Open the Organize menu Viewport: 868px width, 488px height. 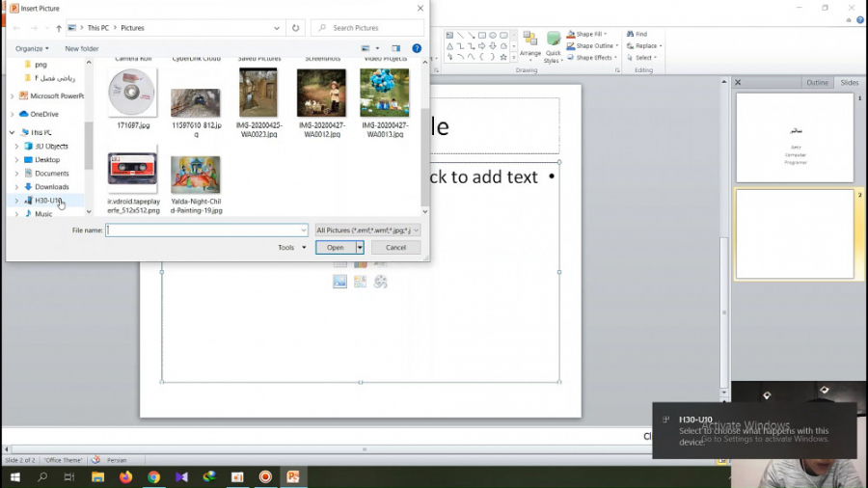click(x=32, y=48)
